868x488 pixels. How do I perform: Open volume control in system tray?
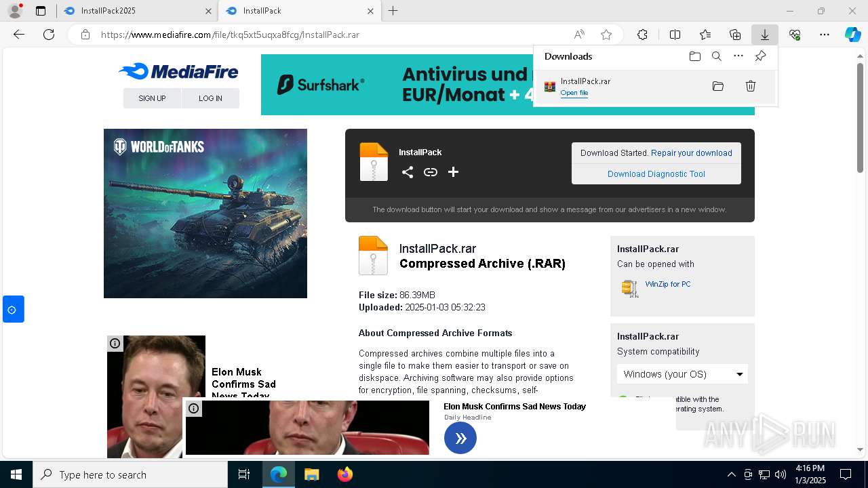[781, 474]
